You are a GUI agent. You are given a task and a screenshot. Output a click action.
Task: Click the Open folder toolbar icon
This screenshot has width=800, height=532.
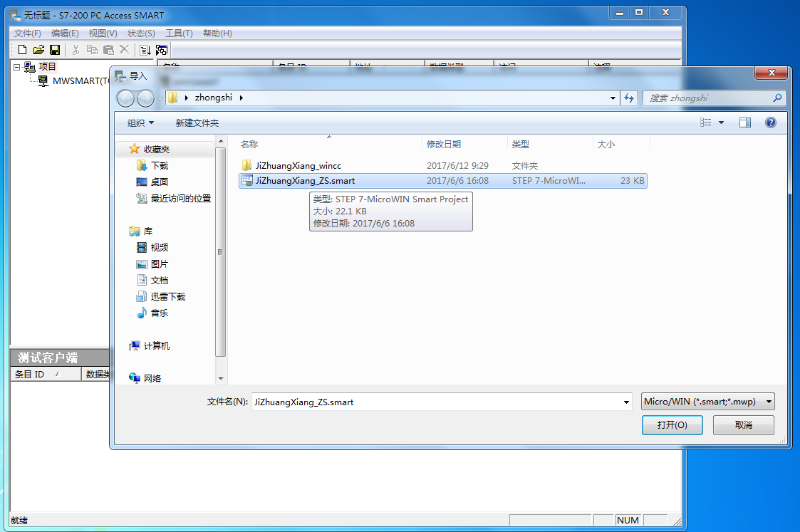[38, 50]
